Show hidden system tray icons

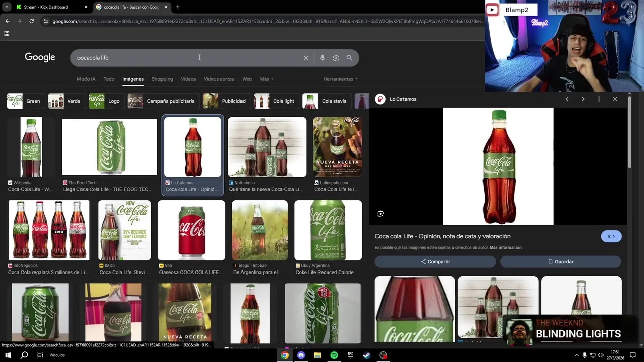pyautogui.click(x=576, y=355)
